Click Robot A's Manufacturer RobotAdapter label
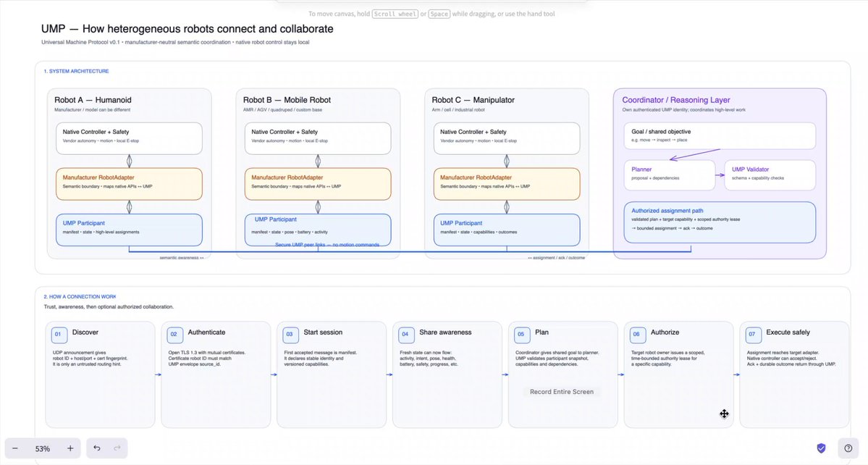 tap(98, 177)
